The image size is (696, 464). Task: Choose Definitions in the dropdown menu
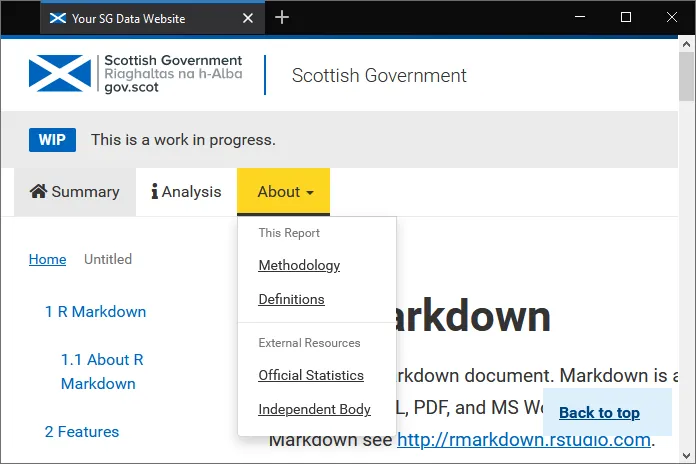click(291, 299)
